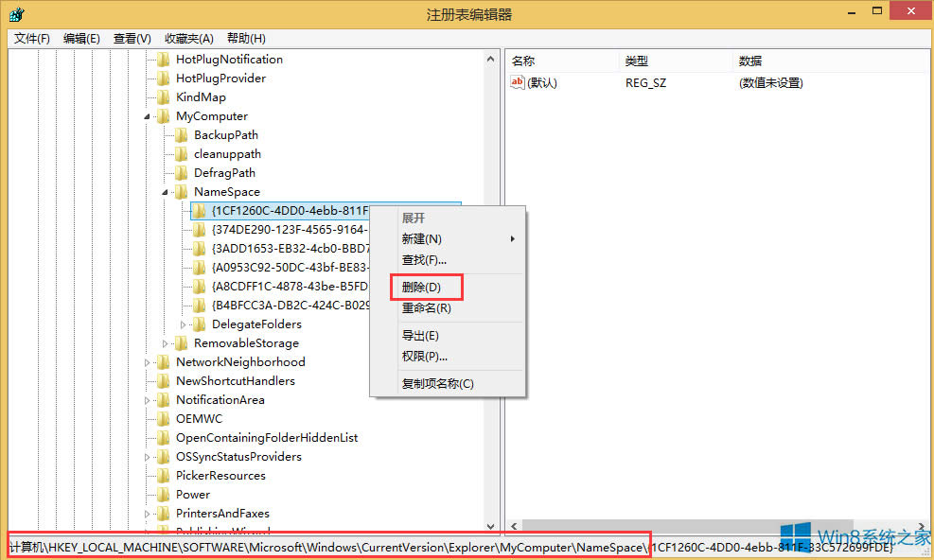The image size is (934, 560).
Task: Click the BackupPath folder icon
Action: coord(182,134)
